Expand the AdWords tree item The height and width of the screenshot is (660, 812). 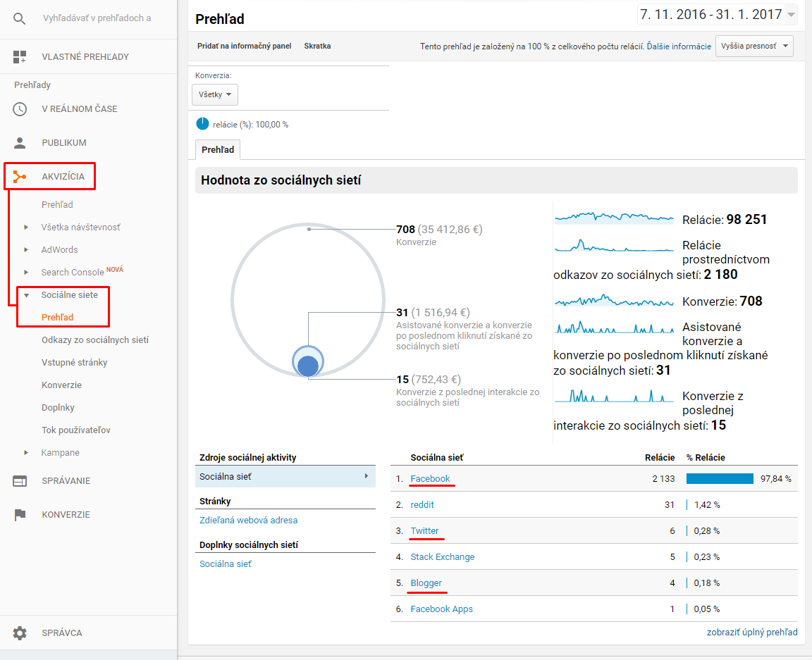26,249
